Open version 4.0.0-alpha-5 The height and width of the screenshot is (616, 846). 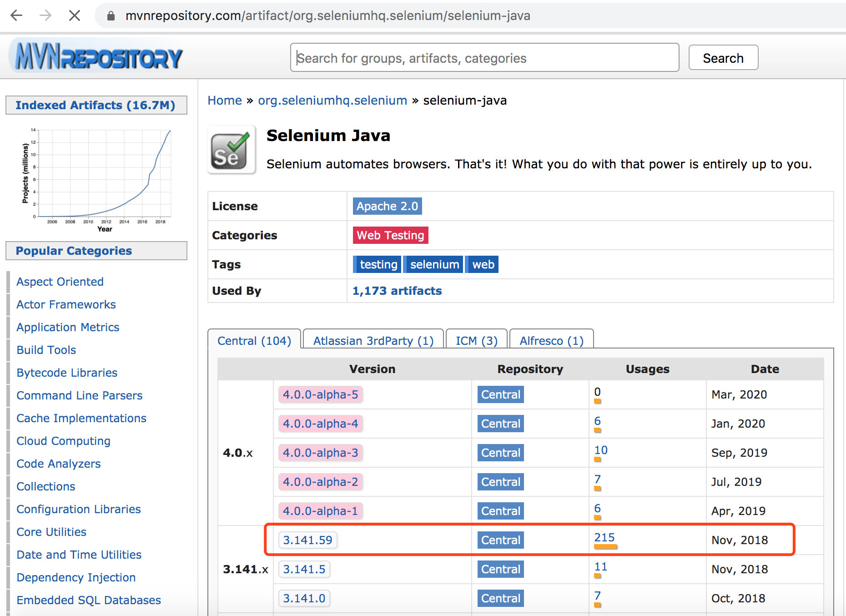coord(321,394)
